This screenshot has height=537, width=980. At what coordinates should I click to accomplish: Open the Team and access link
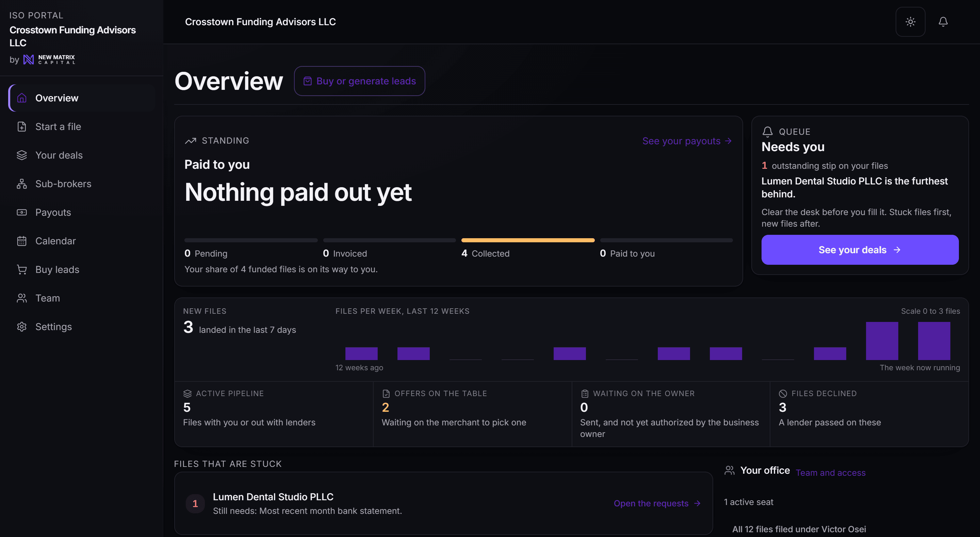coord(831,472)
